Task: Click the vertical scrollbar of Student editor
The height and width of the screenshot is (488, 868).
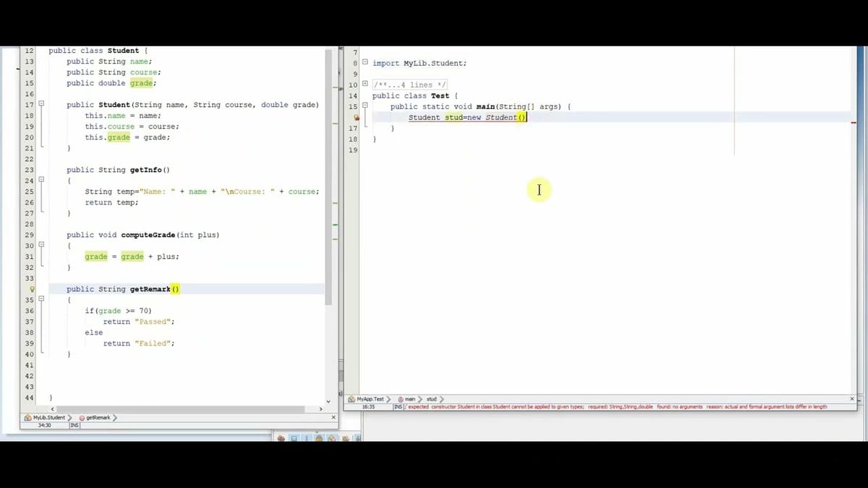Action: [328, 181]
